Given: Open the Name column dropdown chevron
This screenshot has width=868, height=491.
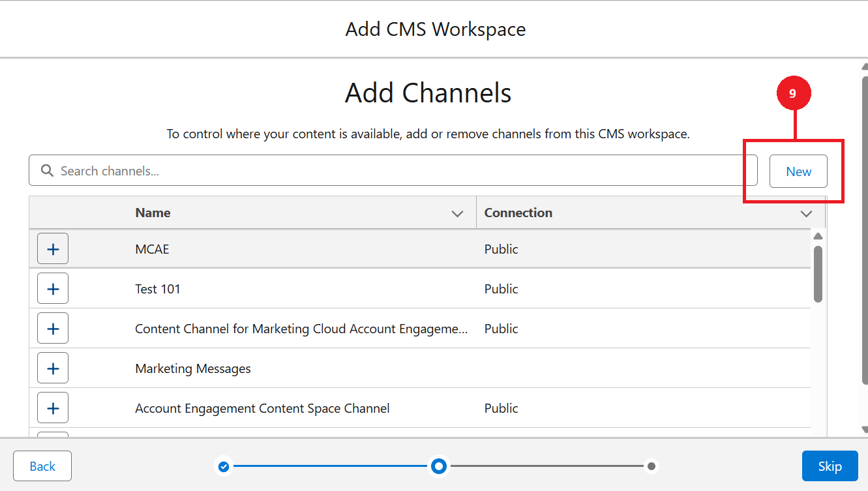Looking at the screenshot, I should coord(457,214).
